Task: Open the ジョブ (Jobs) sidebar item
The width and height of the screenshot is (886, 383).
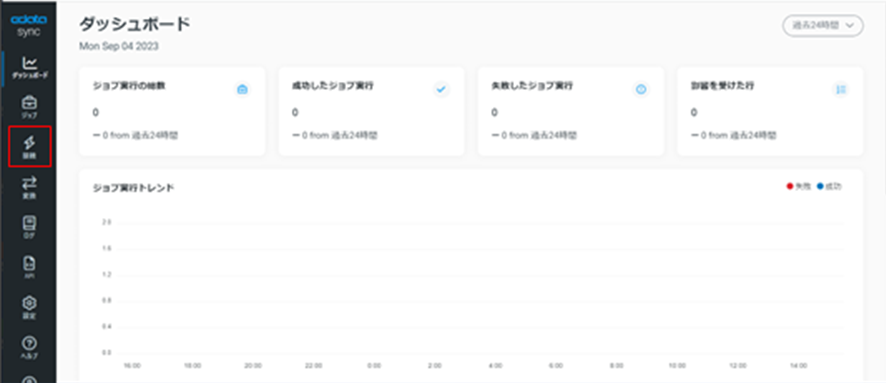Action: 30,107
